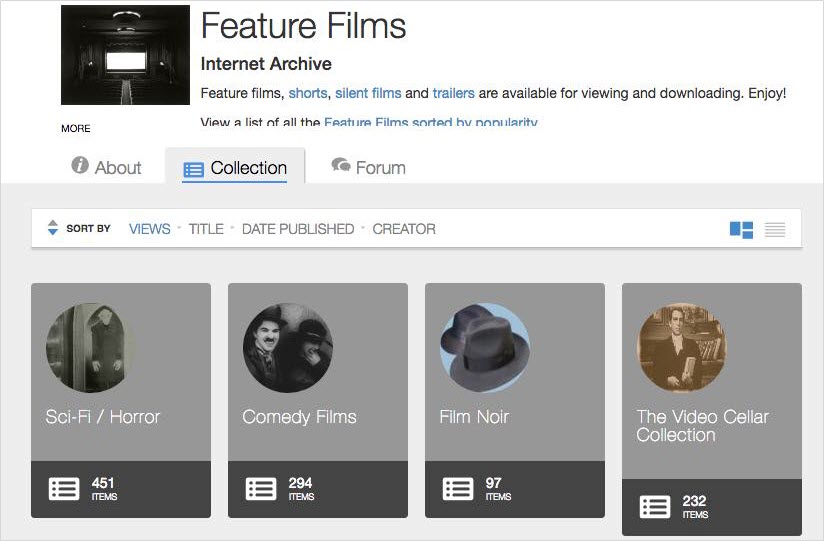824x541 pixels.
Task: Click the Forum speech bubbles icon
Action: pyautogui.click(x=341, y=165)
